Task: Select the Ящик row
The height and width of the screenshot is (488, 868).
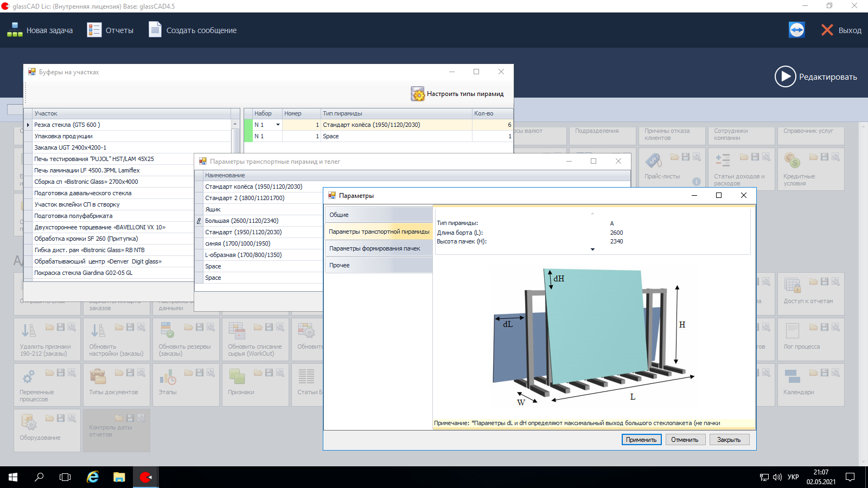Action: (263, 209)
